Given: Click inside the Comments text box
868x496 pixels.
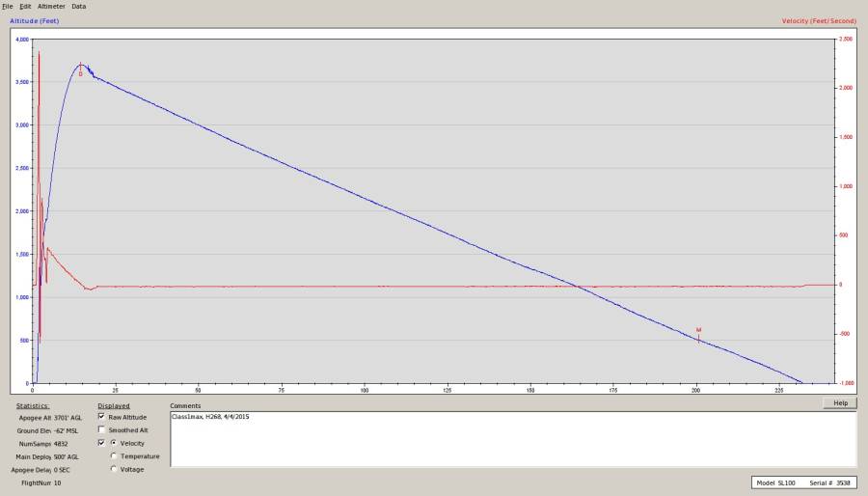Looking at the screenshot, I should click(512, 439).
